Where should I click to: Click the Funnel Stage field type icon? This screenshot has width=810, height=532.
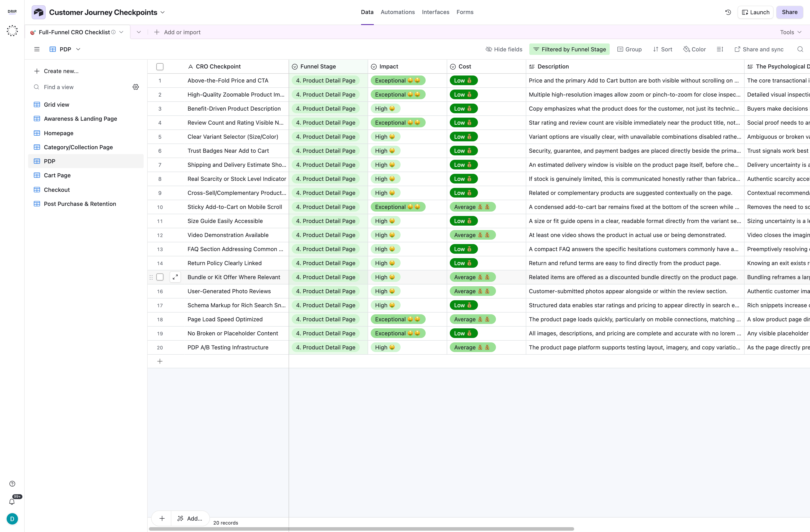pos(295,67)
